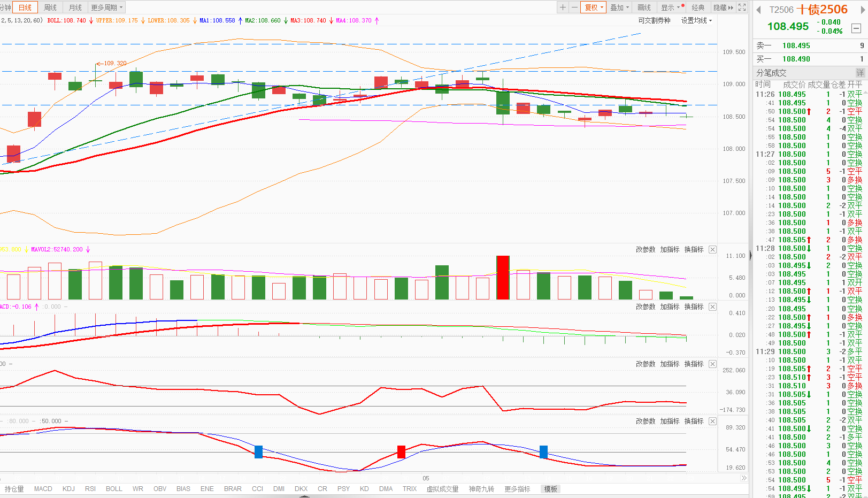Switch indicator in volume panel
This screenshot has height=498, width=868.
[x=694, y=250]
